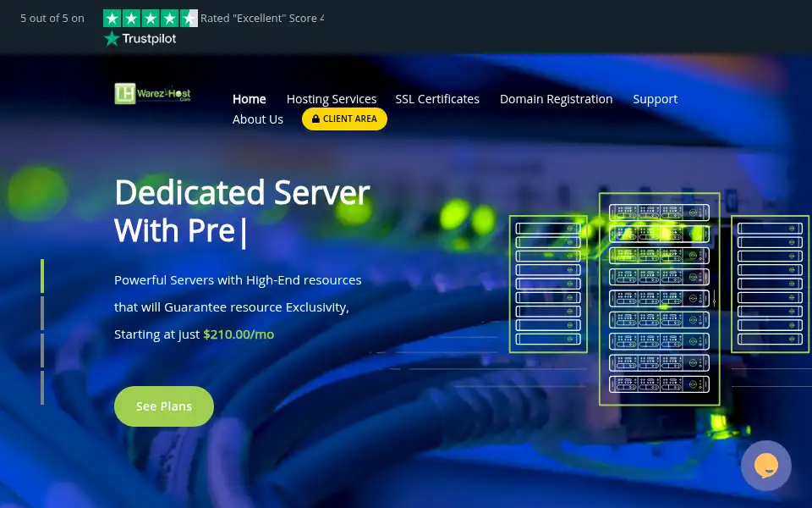Select the first green slide indicator
This screenshot has width=812, height=508.
[42, 276]
